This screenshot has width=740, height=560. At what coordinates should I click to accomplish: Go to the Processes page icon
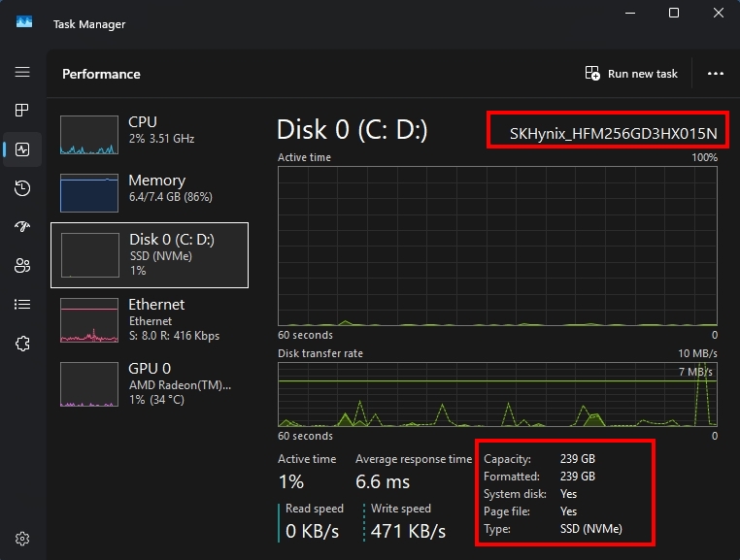22,110
